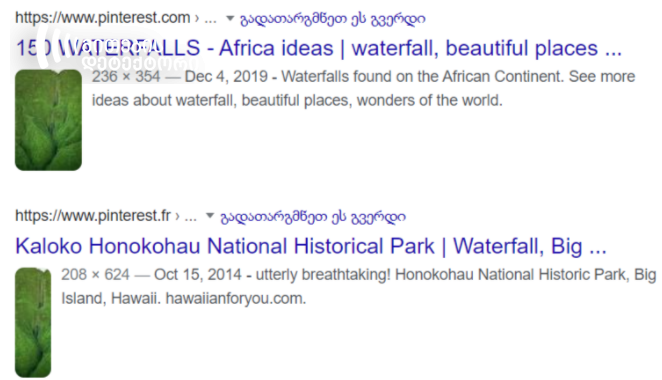Click the Dec 4, 2019 date text

click(x=226, y=76)
